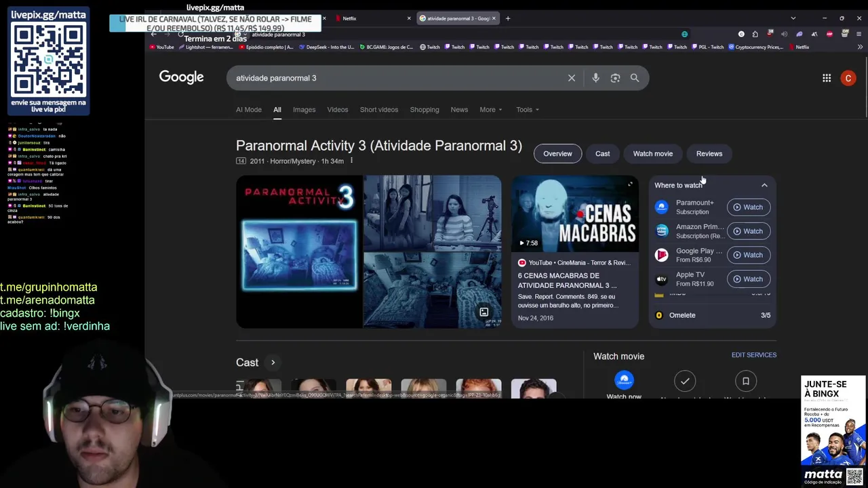Open the Paranormal Activity 3 poster image

(x=300, y=252)
